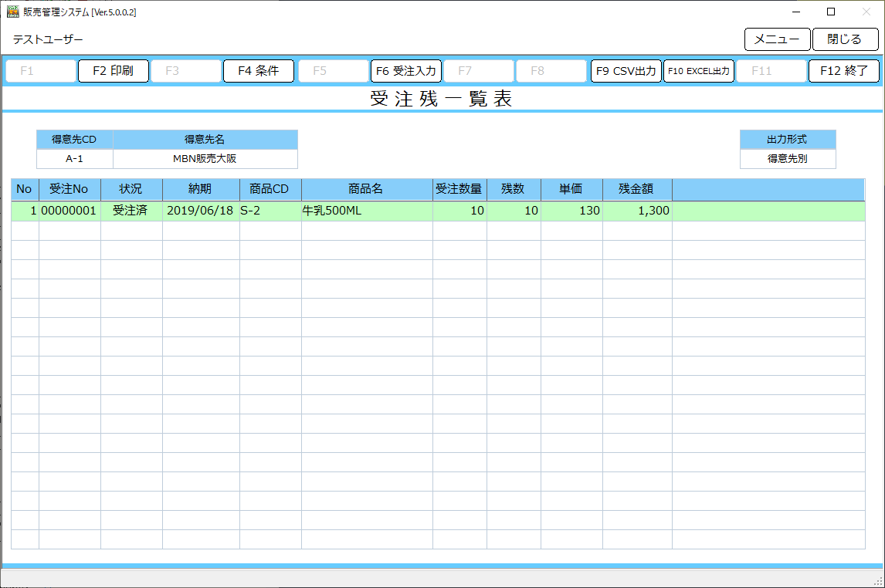Image resolution: width=885 pixels, height=588 pixels.
Task: Click the application icon in title bar
Action: tap(12, 12)
